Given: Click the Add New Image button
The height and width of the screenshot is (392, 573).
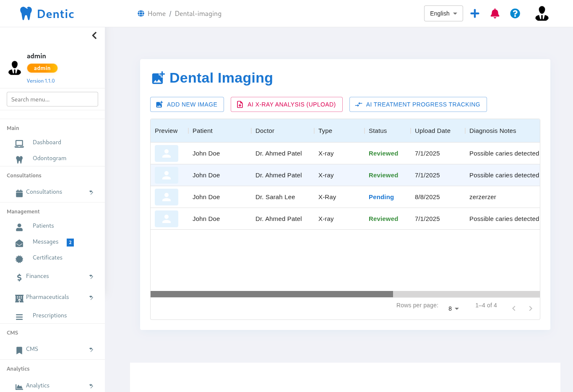Looking at the screenshot, I should click(187, 104).
